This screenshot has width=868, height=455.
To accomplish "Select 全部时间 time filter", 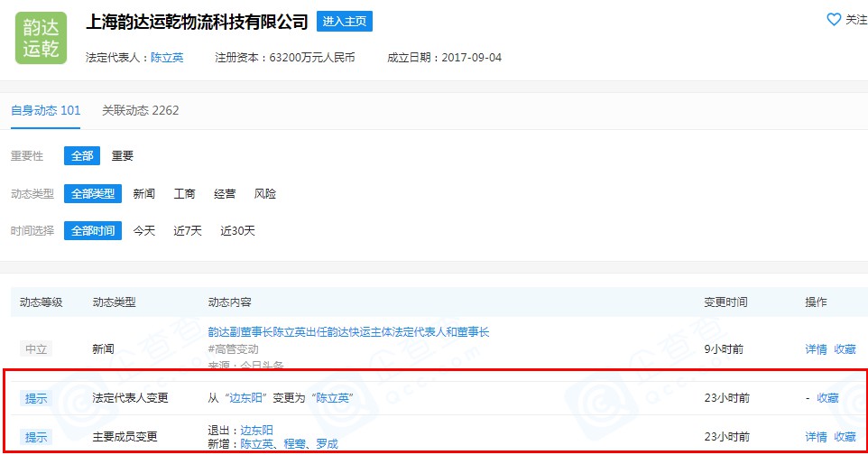I will tap(93, 230).
